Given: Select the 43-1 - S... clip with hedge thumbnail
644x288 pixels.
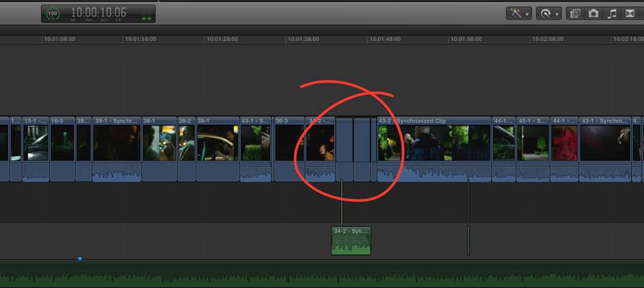Looking at the screenshot, I should [256, 149].
